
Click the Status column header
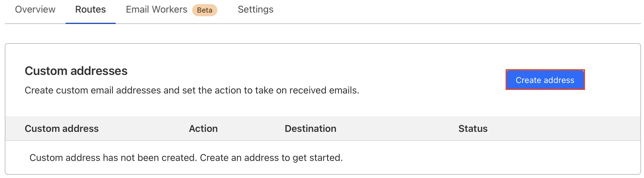(x=473, y=129)
